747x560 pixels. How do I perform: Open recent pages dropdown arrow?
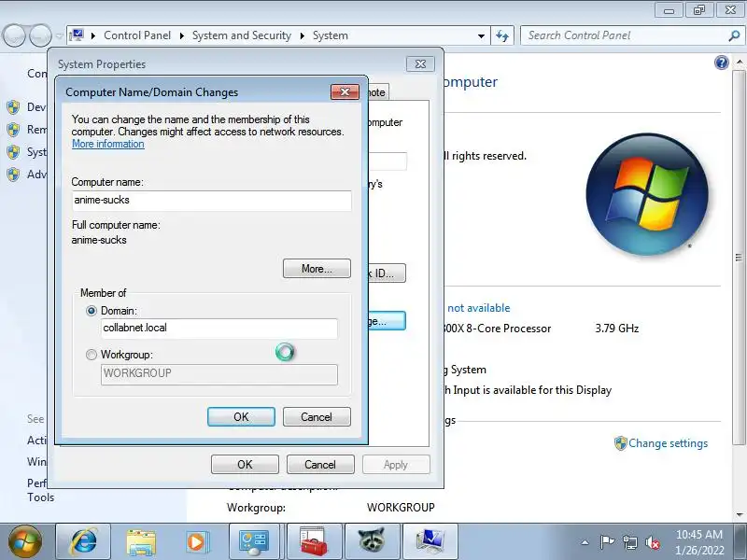click(59, 35)
